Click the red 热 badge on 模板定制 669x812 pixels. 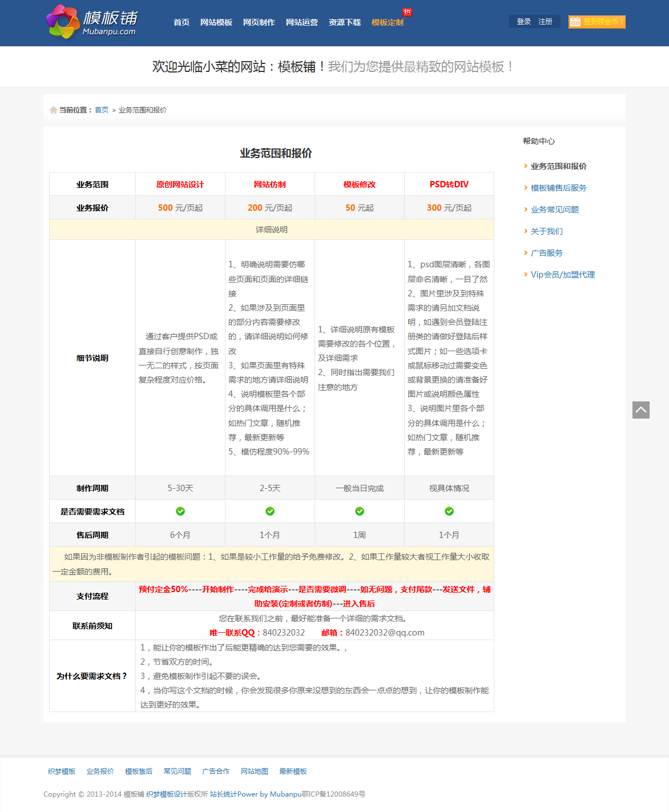click(407, 12)
